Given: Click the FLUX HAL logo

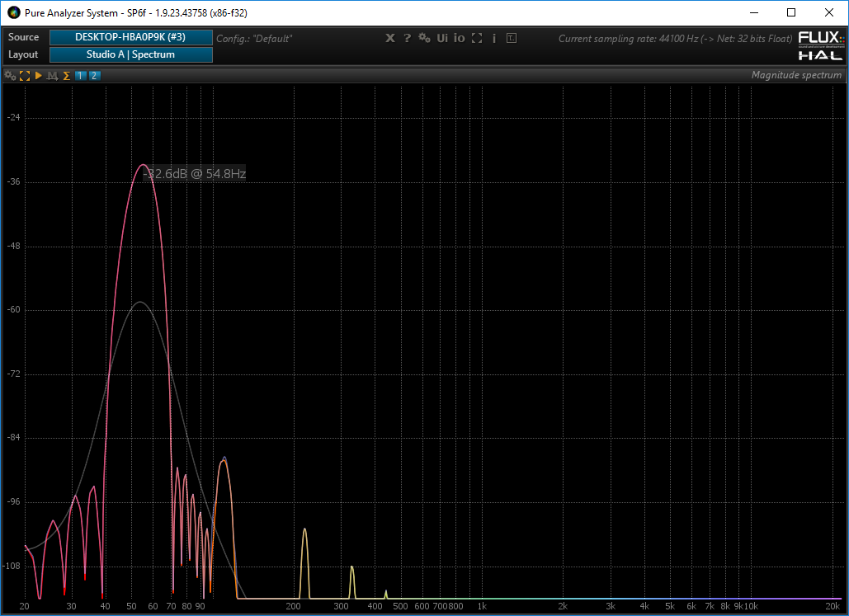Looking at the screenshot, I should (821, 45).
